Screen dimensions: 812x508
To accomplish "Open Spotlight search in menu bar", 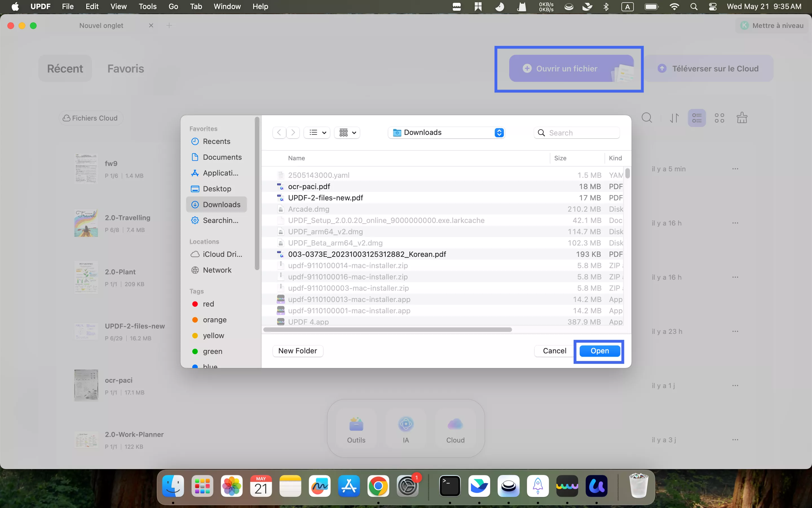I will pos(694,6).
